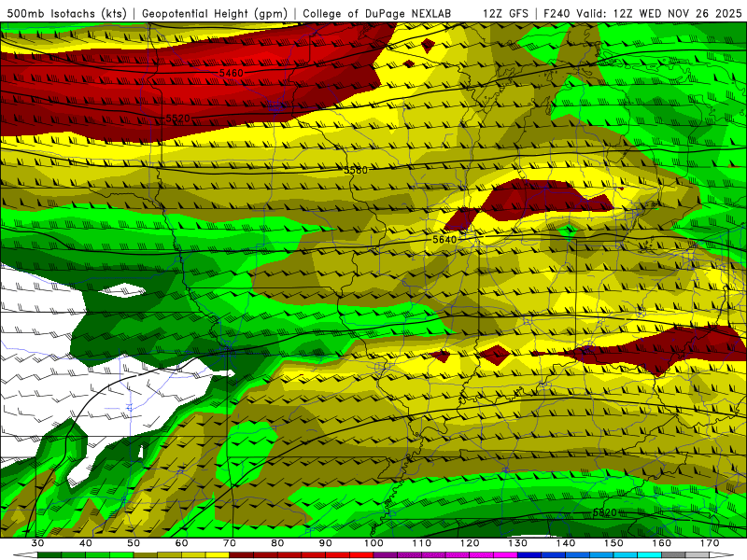
Task: Click the 110 value on the color scale
Action: click(x=422, y=543)
